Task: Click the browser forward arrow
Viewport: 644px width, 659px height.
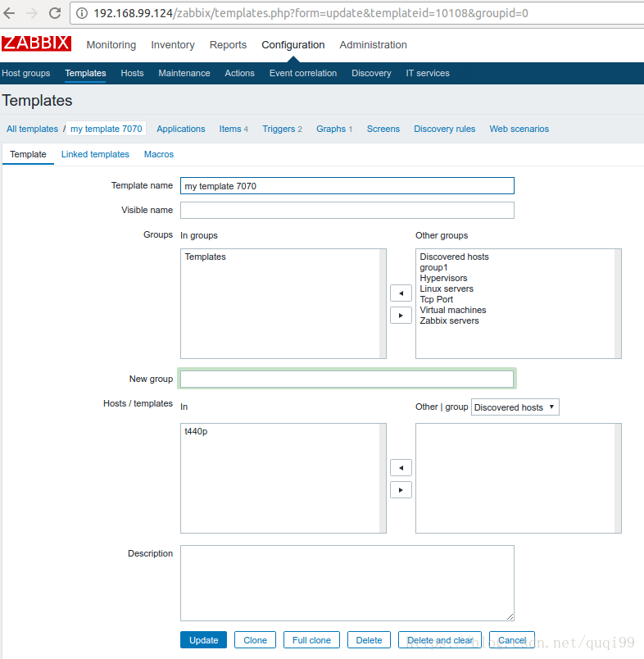Action: pyautogui.click(x=32, y=13)
